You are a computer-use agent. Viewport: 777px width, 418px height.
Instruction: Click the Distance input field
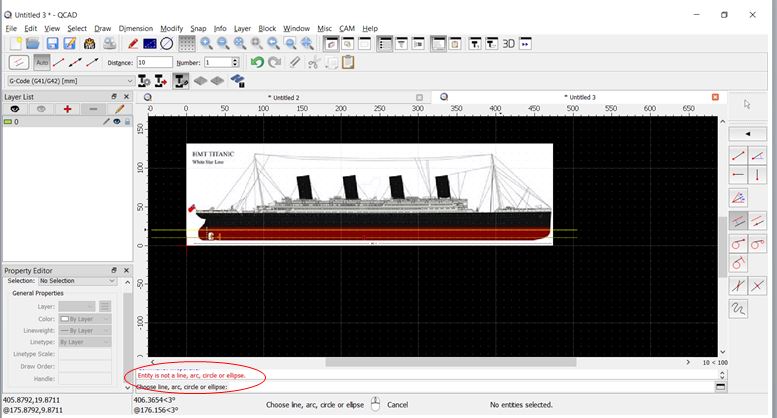(155, 62)
